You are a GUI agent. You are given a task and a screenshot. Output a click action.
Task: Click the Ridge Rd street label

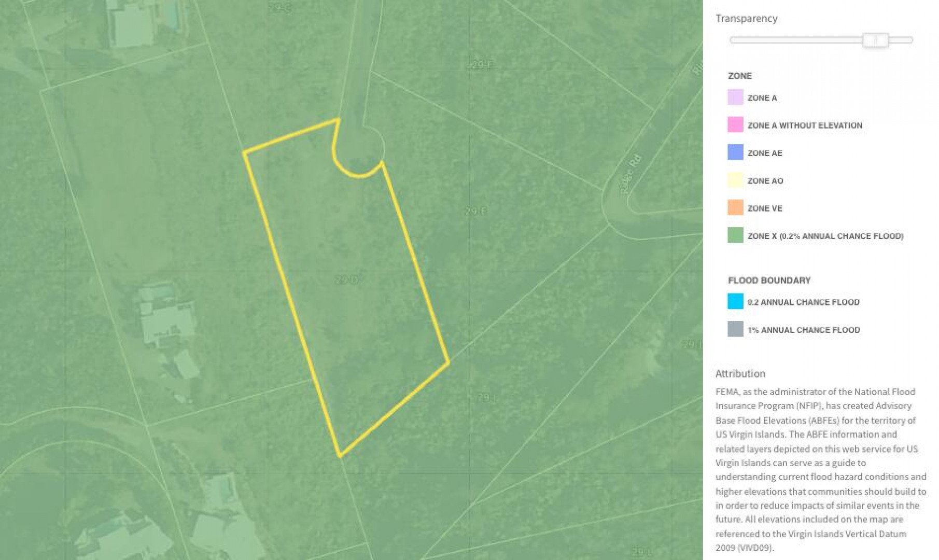630,175
